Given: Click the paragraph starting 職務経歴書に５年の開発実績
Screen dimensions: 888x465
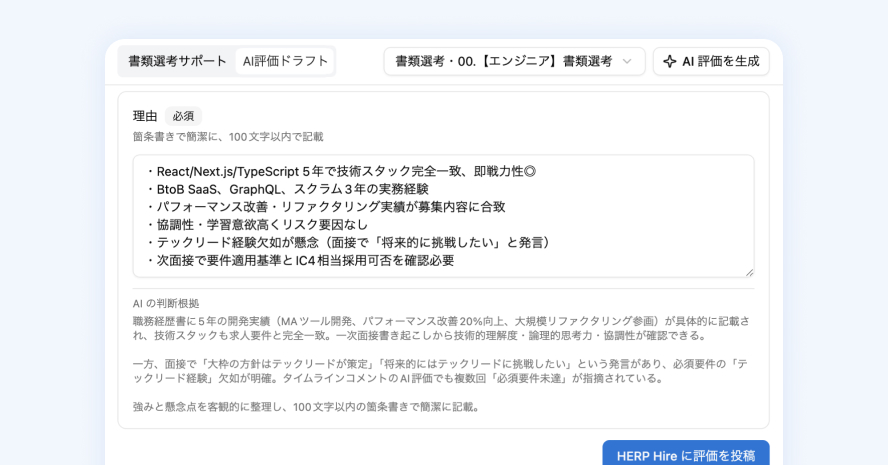Looking at the screenshot, I should coord(442,329).
